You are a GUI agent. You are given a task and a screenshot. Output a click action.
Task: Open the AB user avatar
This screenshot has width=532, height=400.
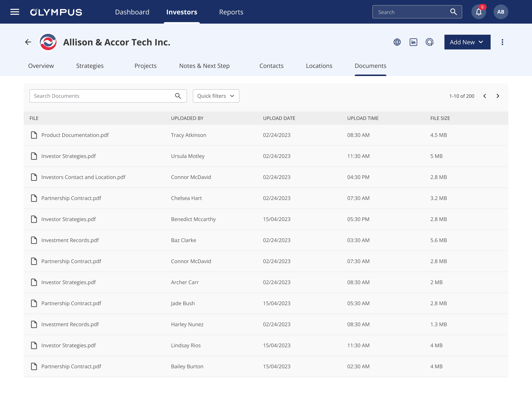pos(500,12)
